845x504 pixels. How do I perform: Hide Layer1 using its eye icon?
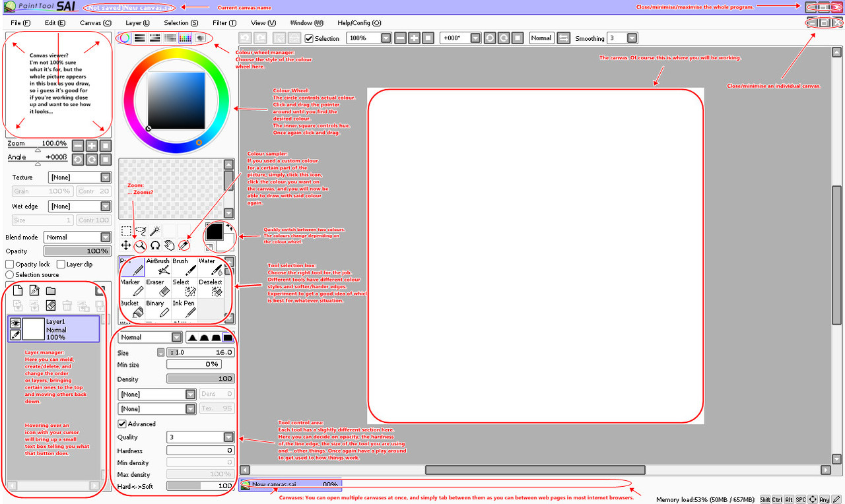[x=15, y=323]
